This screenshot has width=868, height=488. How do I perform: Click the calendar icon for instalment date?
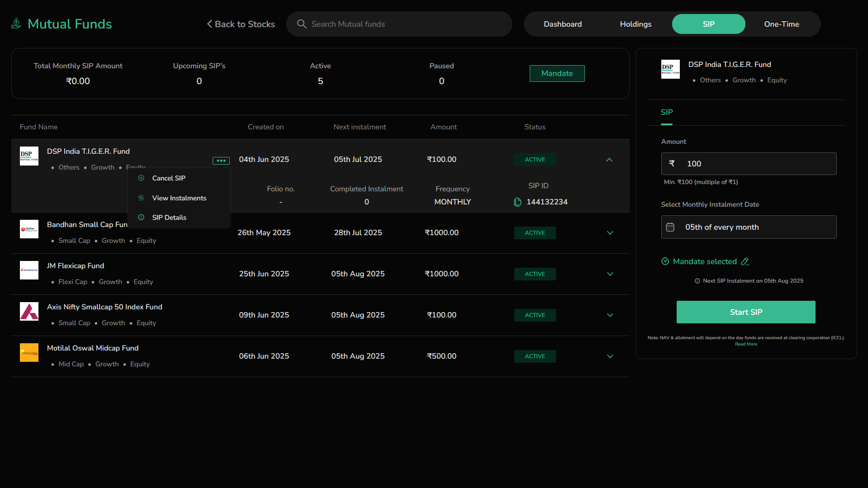tap(670, 227)
